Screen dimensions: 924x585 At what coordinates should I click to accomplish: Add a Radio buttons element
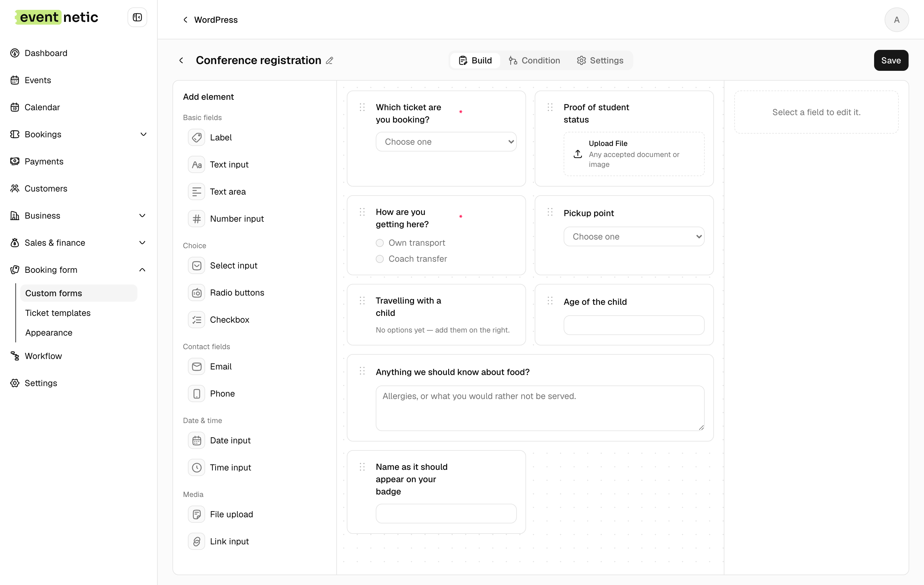(x=226, y=293)
